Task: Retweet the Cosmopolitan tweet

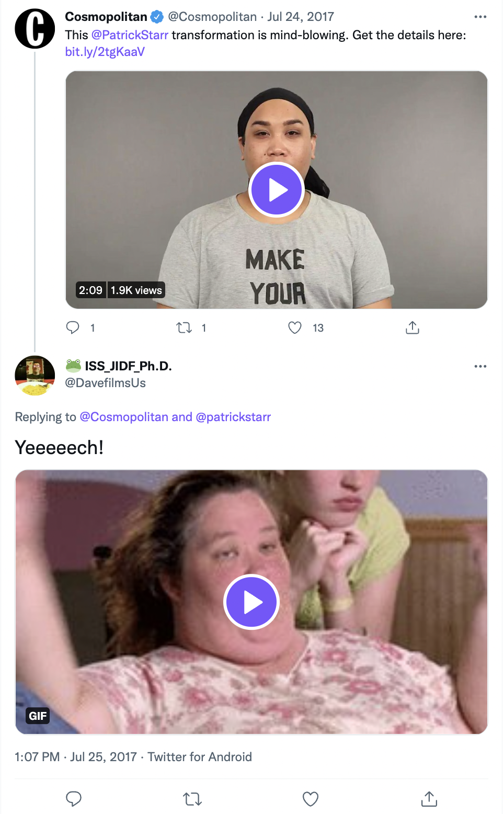Action: coord(184,327)
